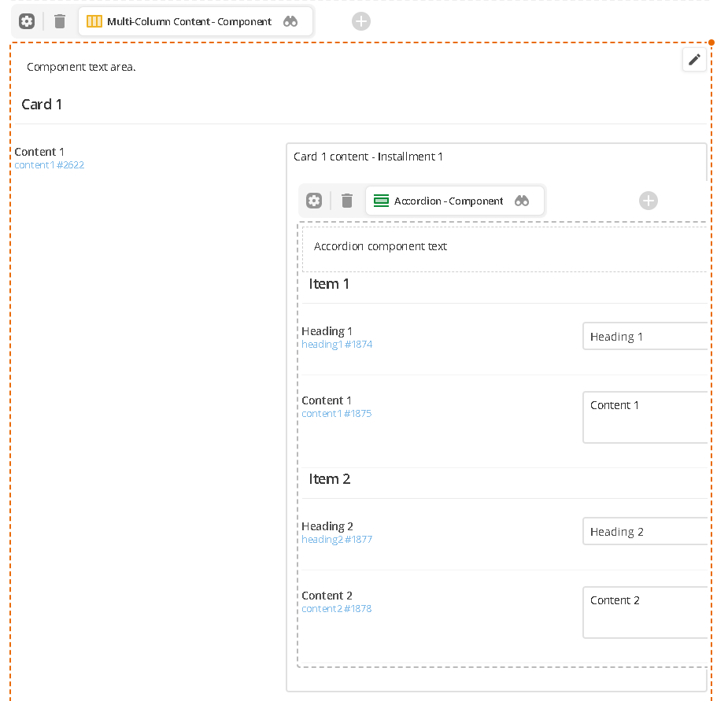The height and width of the screenshot is (701, 728).
Task: Add component after Accordion
Action: pyautogui.click(x=649, y=201)
